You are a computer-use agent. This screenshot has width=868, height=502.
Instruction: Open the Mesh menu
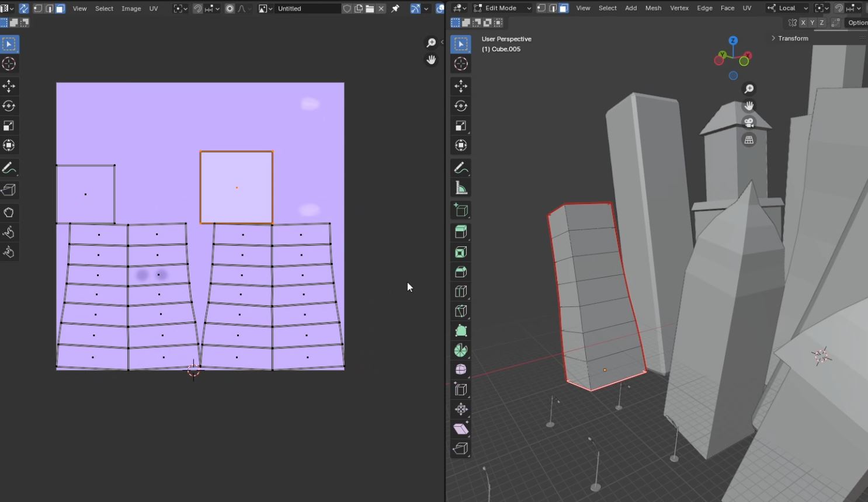click(x=653, y=8)
